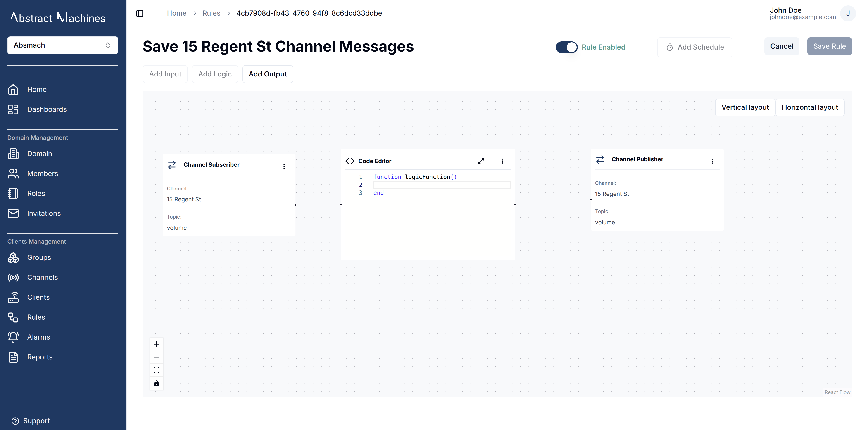The image size is (868, 430).
Task: Click Rules breadcrumb link
Action: click(211, 13)
